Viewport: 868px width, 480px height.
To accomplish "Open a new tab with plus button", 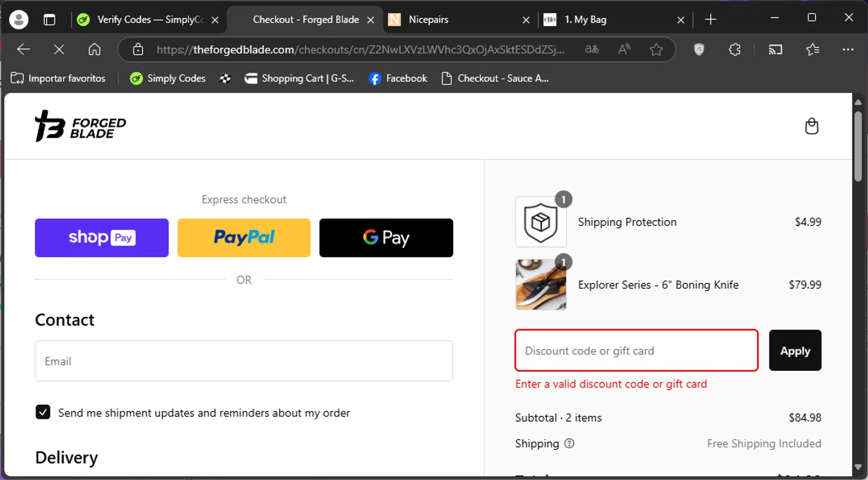I will pyautogui.click(x=711, y=20).
